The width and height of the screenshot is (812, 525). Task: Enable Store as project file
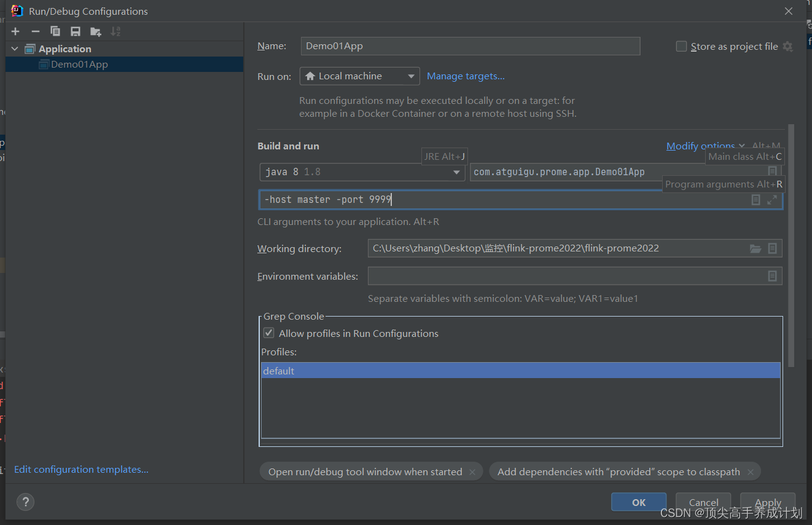pyautogui.click(x=681, y=45)
